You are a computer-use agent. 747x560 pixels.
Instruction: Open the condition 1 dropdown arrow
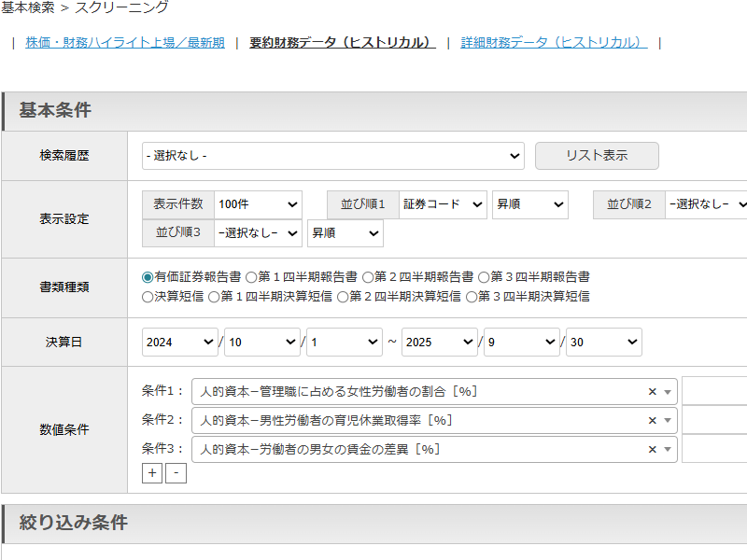[x=668, y=392]
